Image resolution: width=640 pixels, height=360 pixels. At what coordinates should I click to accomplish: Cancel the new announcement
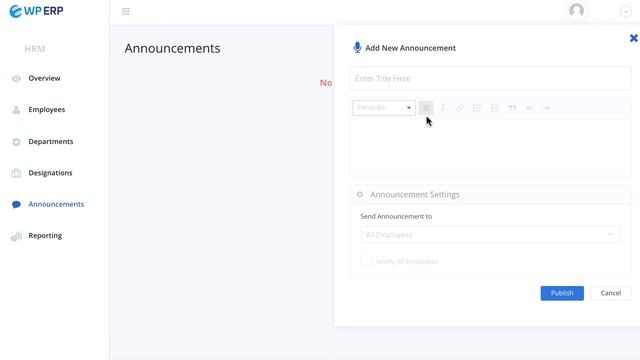click(611, 293)
